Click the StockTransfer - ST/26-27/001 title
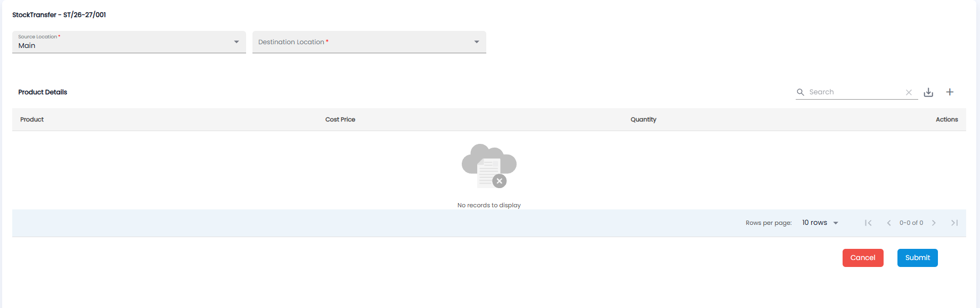980x308 pixels. [59, 15]
